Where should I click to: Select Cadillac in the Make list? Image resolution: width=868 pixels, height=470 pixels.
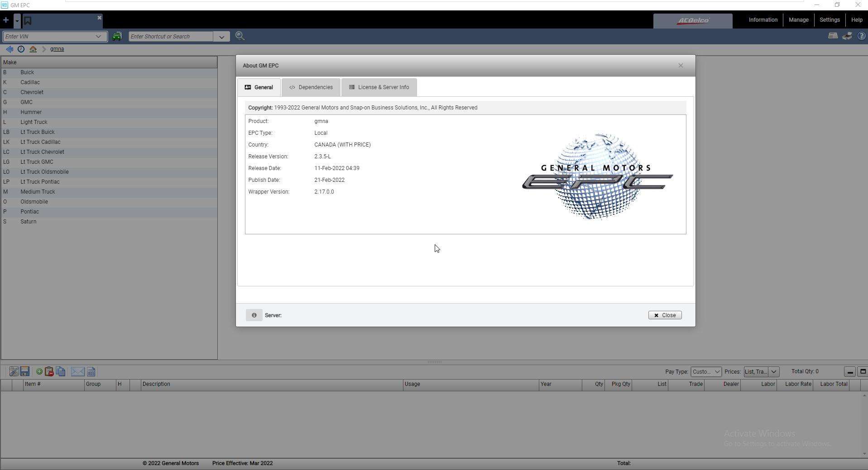point(109,82)
